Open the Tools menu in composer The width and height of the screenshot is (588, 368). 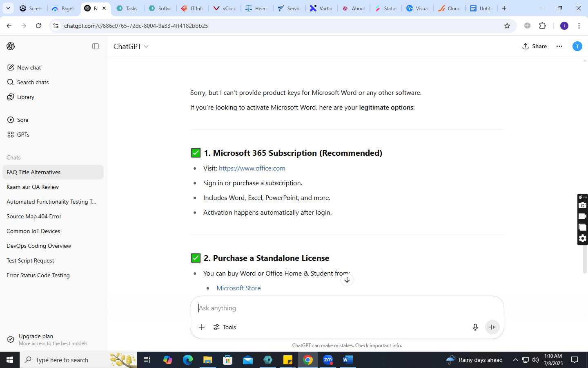pyautogui.click(x=225, y=327)
